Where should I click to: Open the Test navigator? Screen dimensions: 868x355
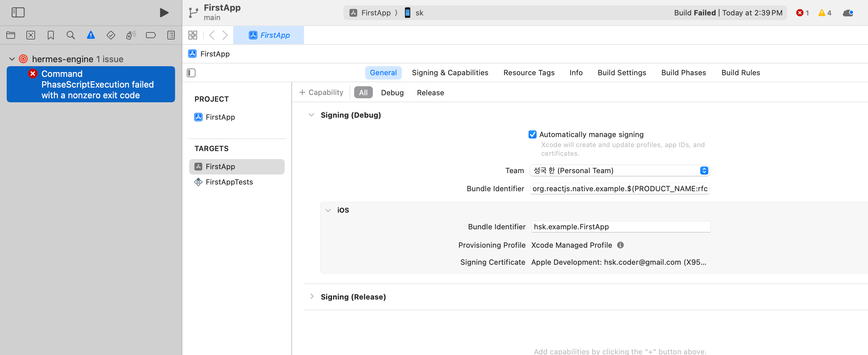(x=111, y=35)
